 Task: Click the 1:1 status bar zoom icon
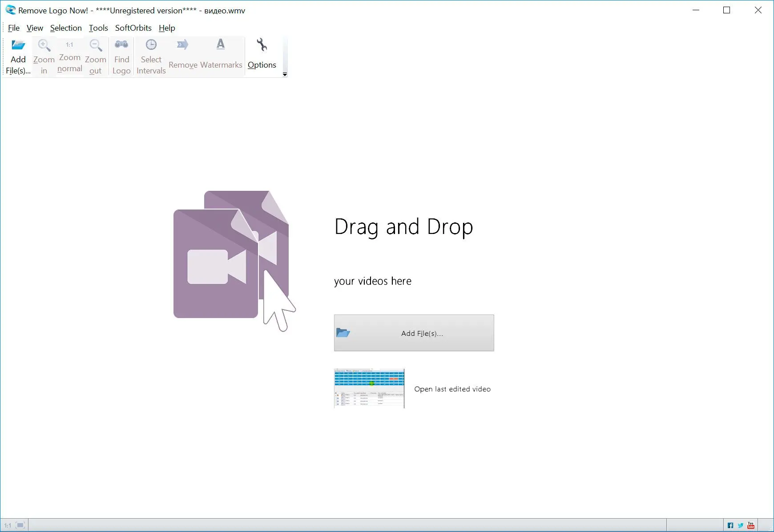[8, 525]
